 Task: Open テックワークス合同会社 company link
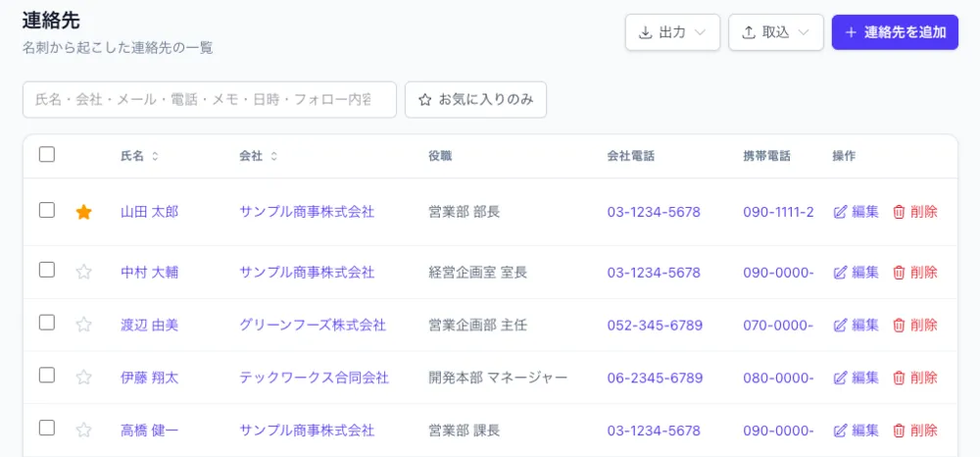click(x=315, y=378)
